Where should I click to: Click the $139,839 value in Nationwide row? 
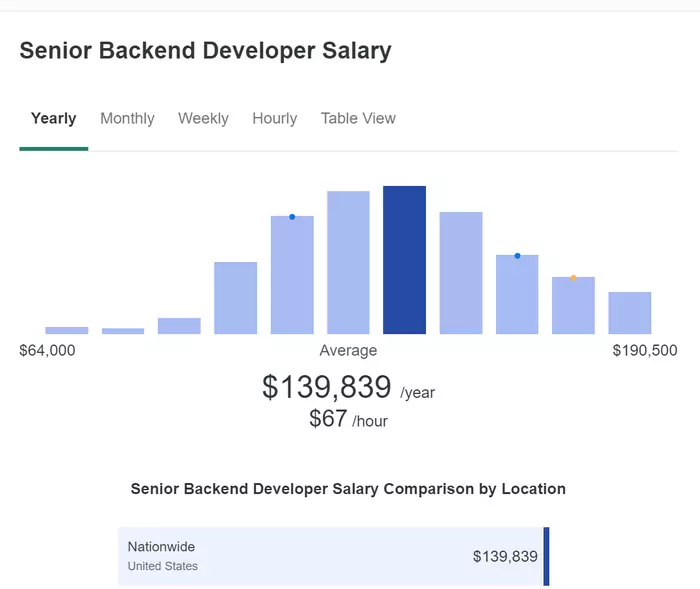click(505, 557)
